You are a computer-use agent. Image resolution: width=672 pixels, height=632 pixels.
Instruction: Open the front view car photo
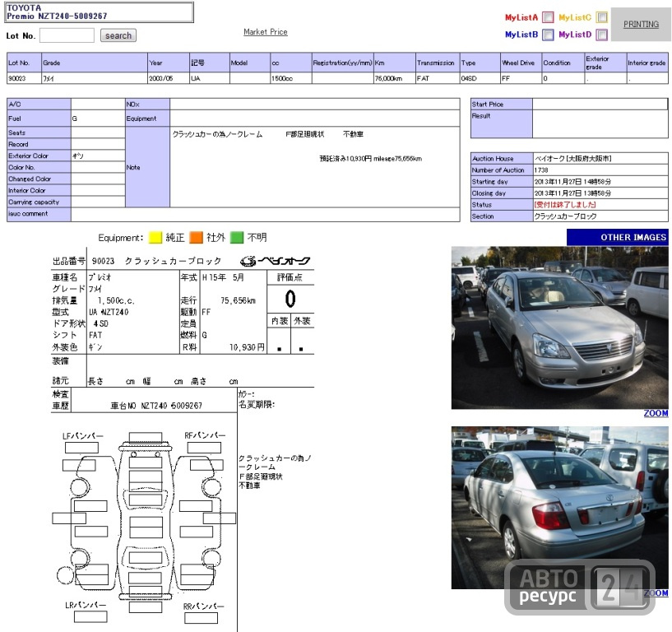(x=559, y=328)
